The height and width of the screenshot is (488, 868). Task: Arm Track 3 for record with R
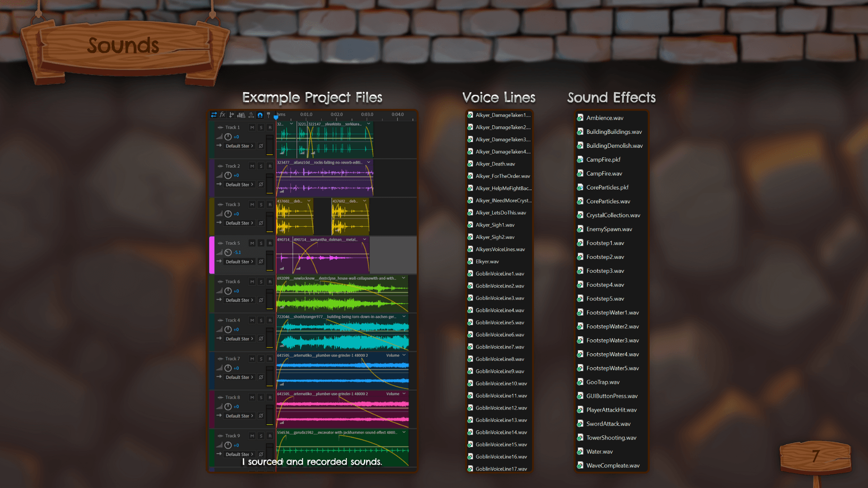click(270, 205)
